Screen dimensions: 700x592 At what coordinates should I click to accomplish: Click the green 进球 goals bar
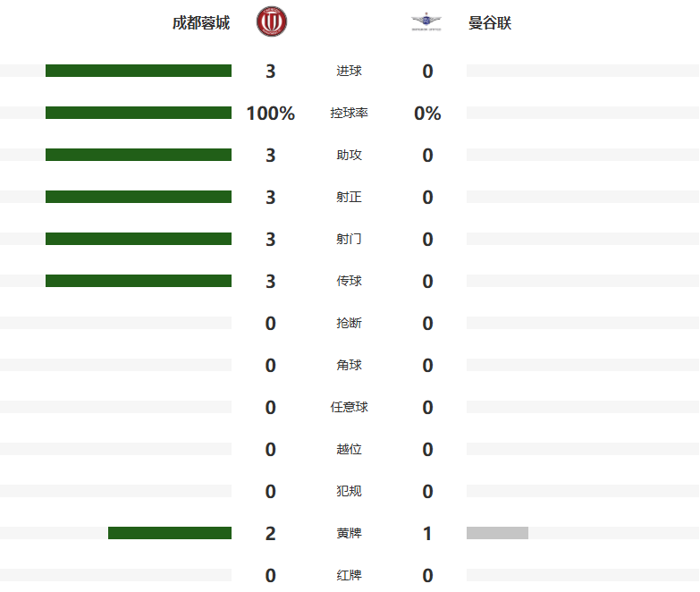[x=139, y=71]
